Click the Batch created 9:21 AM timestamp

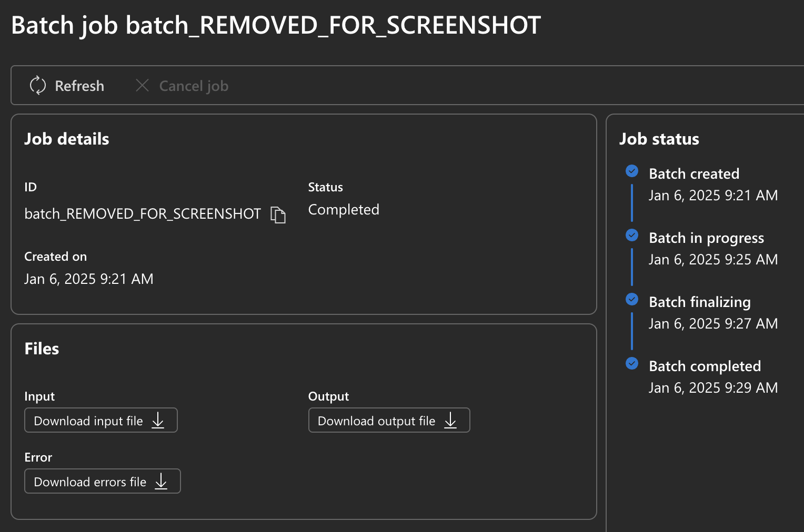tap(713, 195)
